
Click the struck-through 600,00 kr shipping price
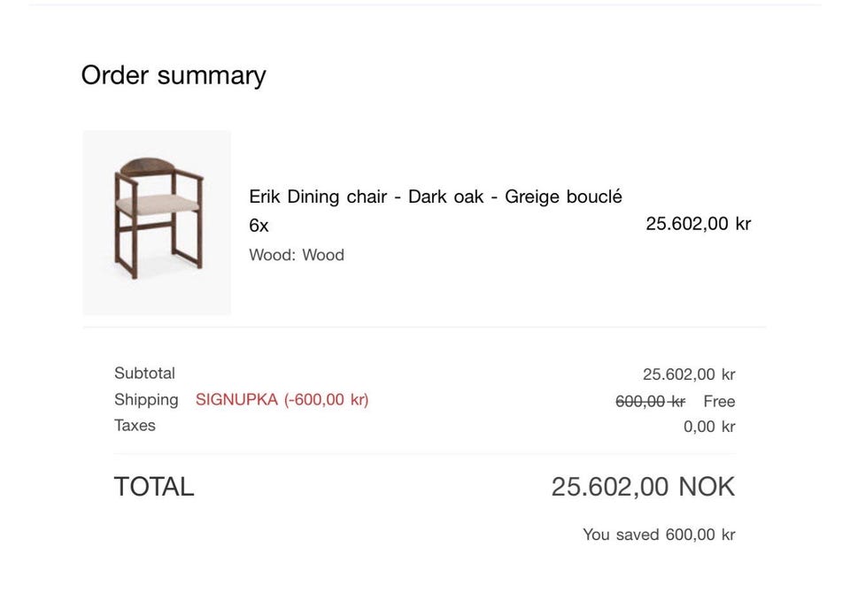click(650, 401)
